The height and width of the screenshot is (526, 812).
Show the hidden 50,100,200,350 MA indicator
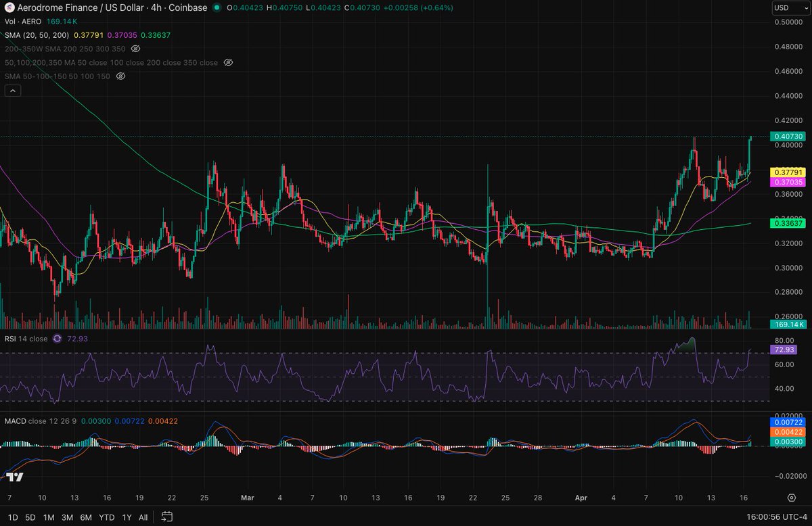[x=228, y=62]
